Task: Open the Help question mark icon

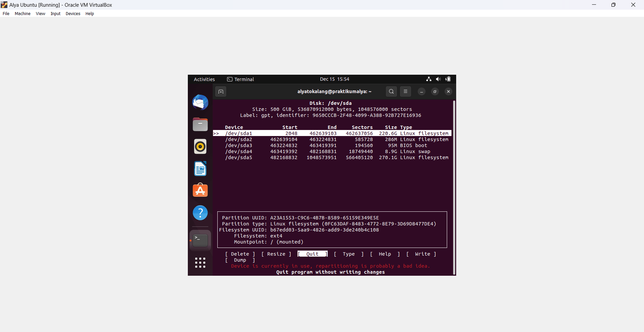Action: 200,213
